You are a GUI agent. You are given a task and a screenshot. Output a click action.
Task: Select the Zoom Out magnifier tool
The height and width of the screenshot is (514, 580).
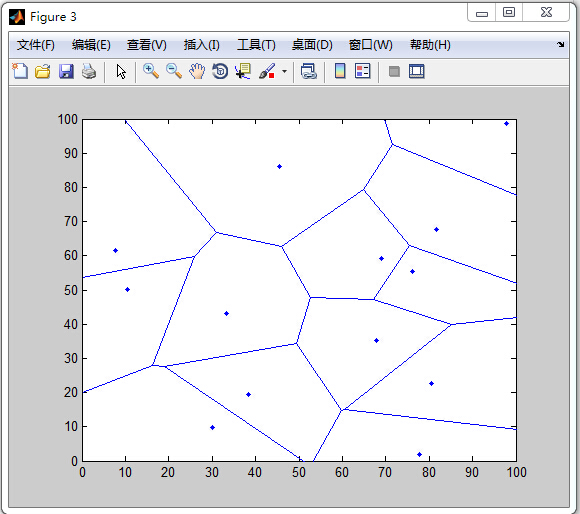(x=174, y=71)
